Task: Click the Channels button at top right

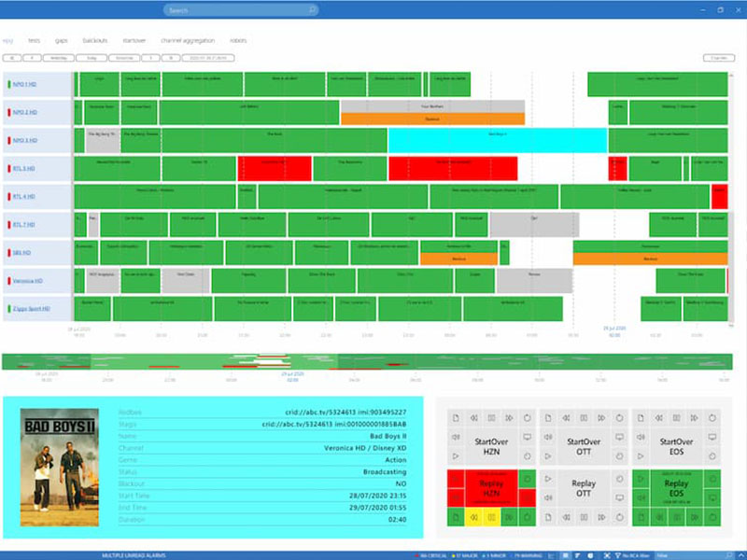Action: click(719, 58)
